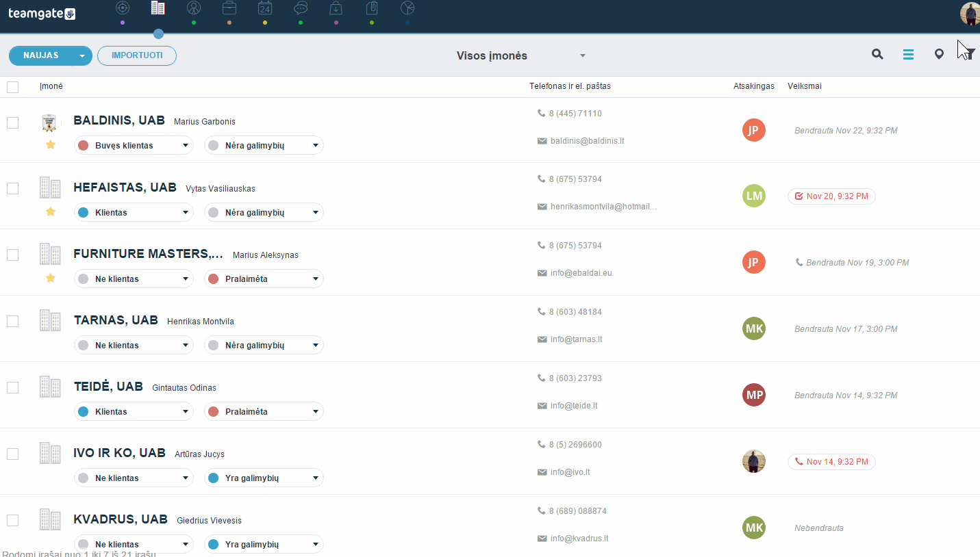Viewport: 980px width, 557px height.
Task: Click the IMPORTUOTI button
Action: [137, 55]
